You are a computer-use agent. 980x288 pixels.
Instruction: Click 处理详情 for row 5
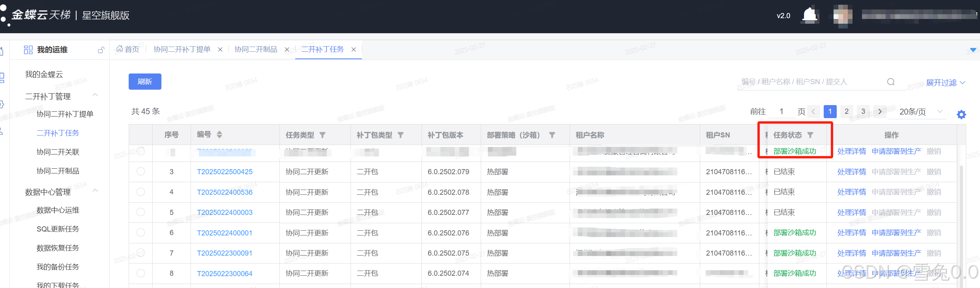pos(852,213)
